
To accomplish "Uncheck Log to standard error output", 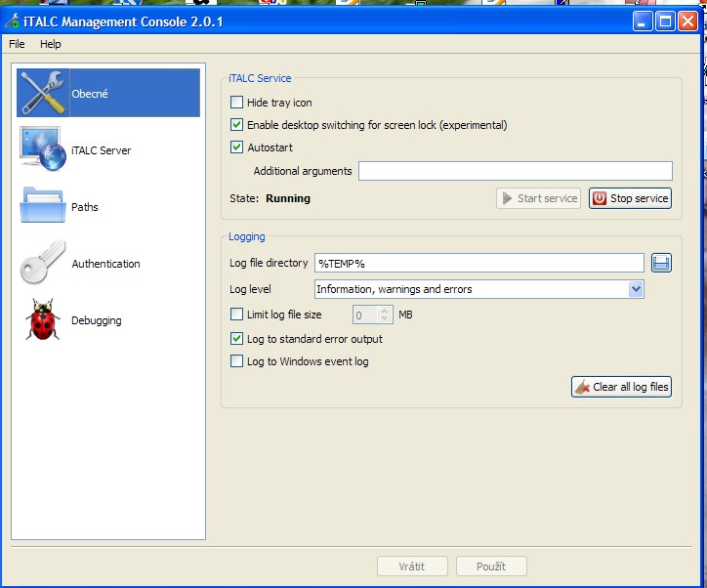I will 236,338.
